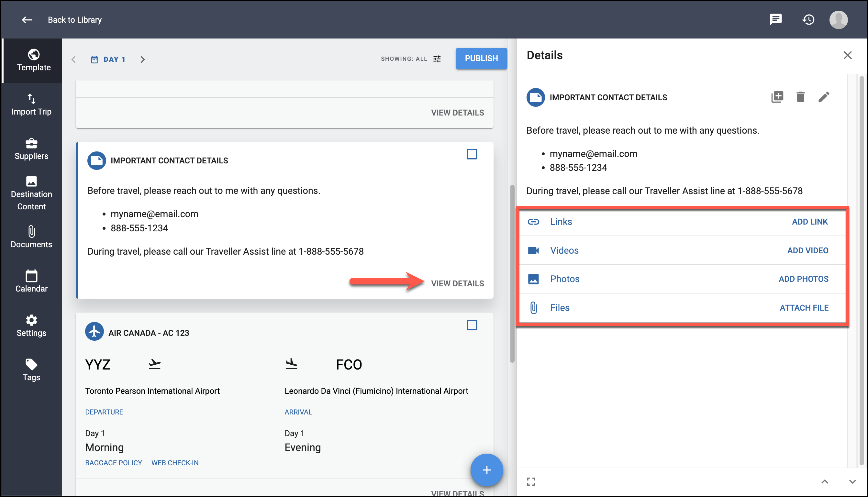Click the departure takeoff plane icon
The image size is (868, 497).
pos(155,364)
